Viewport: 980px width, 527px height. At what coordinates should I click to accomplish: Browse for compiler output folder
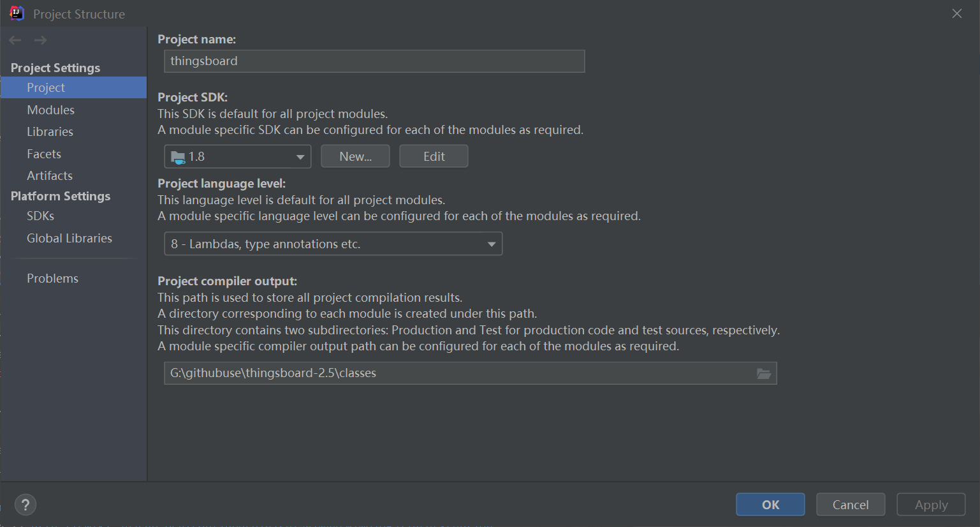click(x=764, y=373)
